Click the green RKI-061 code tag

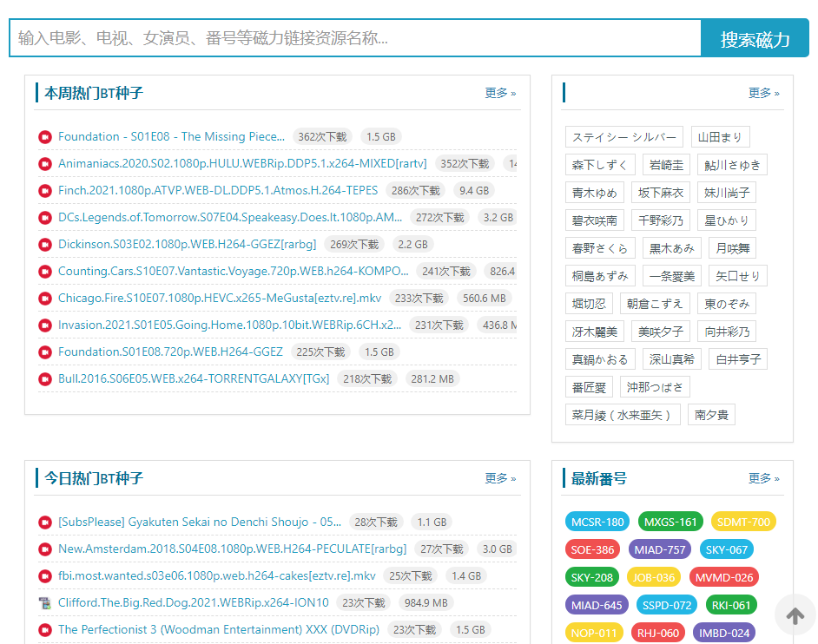tap(731, 606)
